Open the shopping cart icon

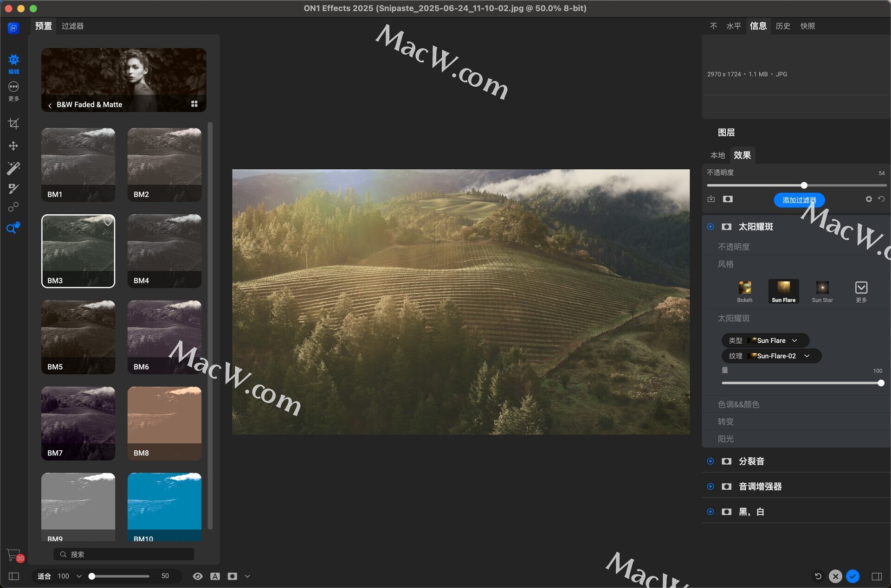coord(14,555)
